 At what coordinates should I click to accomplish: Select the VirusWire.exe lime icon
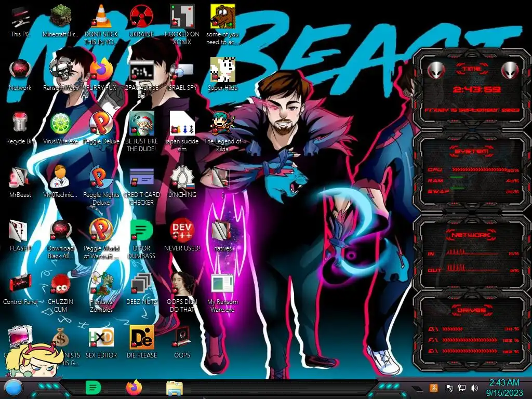click(x=60, y=123)
